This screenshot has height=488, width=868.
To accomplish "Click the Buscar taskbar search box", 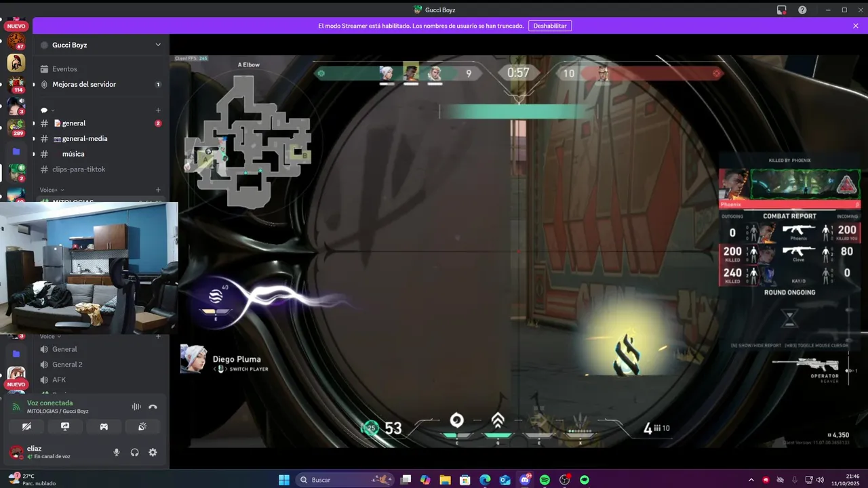I will tap(344, 480).
